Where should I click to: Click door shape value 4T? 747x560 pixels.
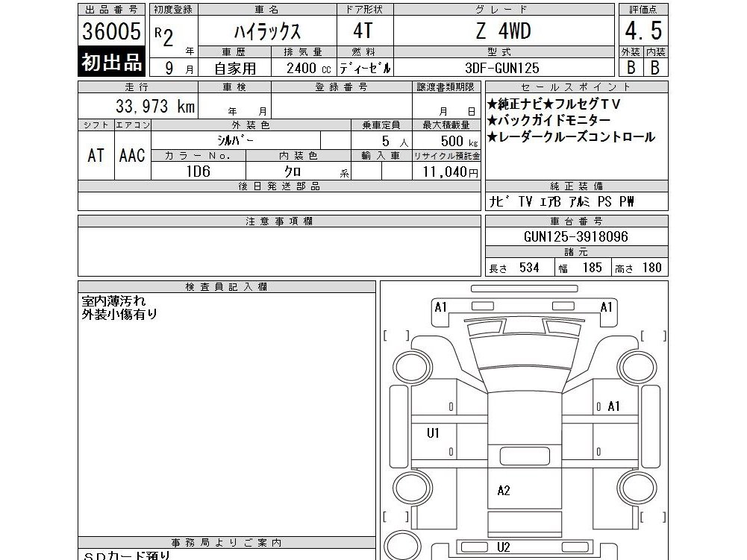pos(363,31)
